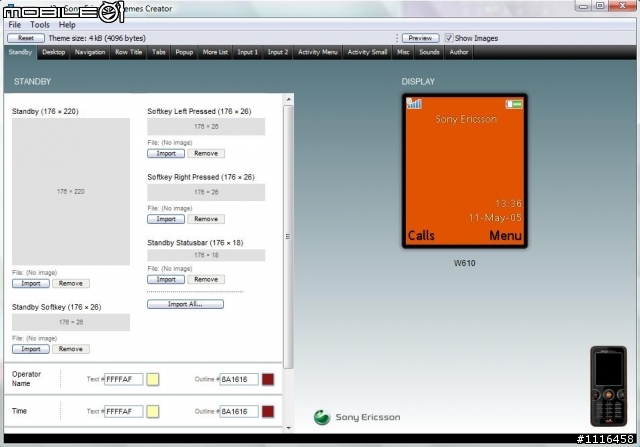Image resolution: width=640 pixels, height=447 pixels.
Task: Click the Softkey Right Pressed image placeholder
Action: pyautogui.click(x=206, y=192)
